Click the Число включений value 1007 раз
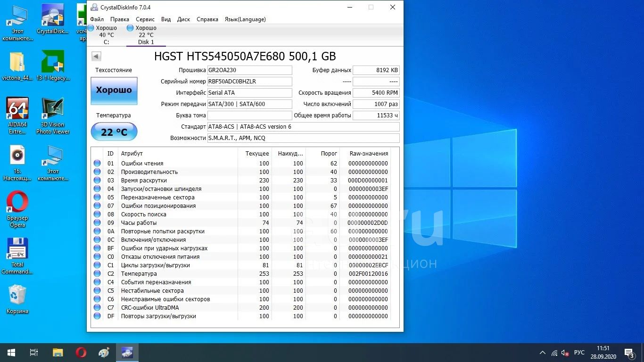This screenshot has width=644, height=362. [x=376, y=104]
